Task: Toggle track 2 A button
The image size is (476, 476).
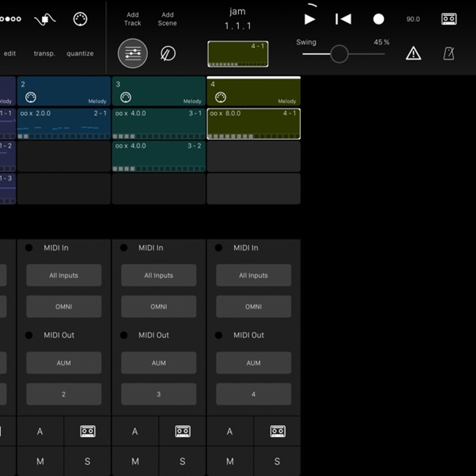Action: click(40, 431)
